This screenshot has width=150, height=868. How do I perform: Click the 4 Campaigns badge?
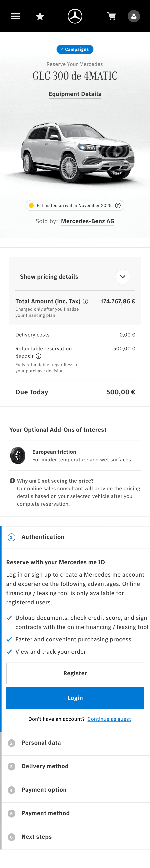coord(75,50)
